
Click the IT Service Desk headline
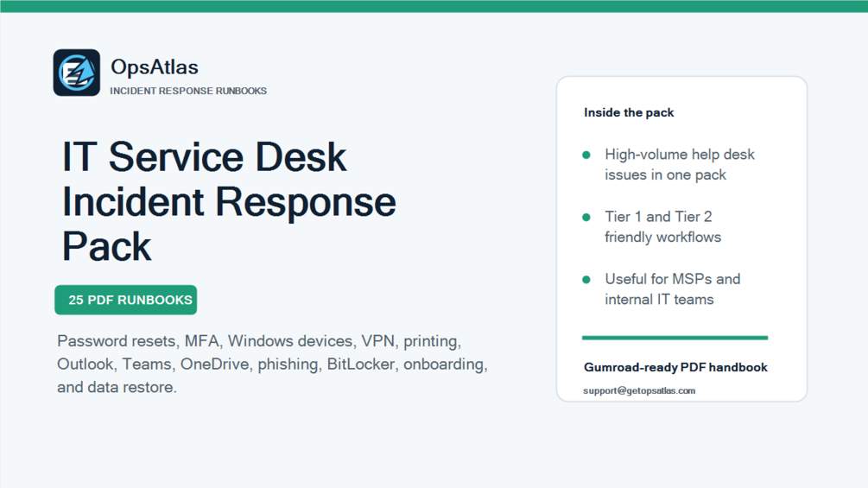[x=205, y=156]
